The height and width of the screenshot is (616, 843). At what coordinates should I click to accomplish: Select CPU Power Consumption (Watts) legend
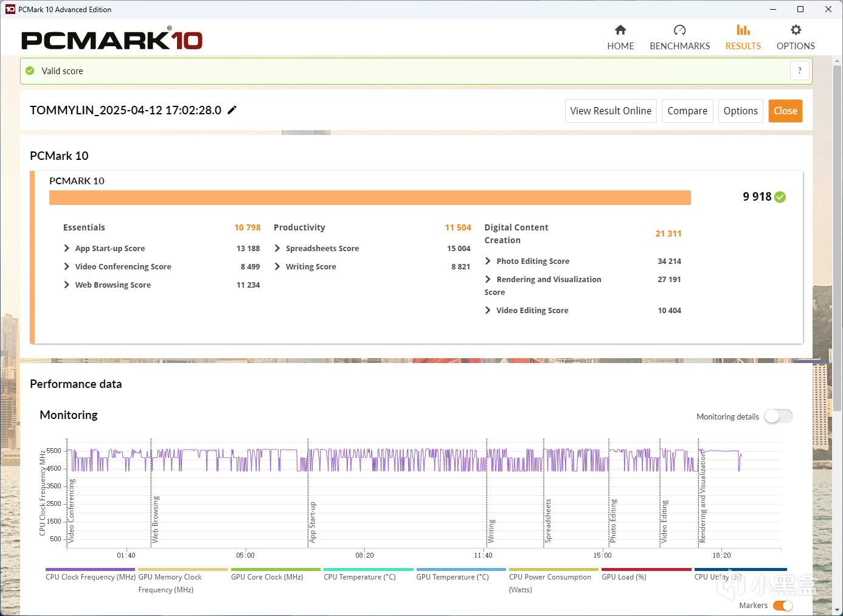tap(553, 581)
